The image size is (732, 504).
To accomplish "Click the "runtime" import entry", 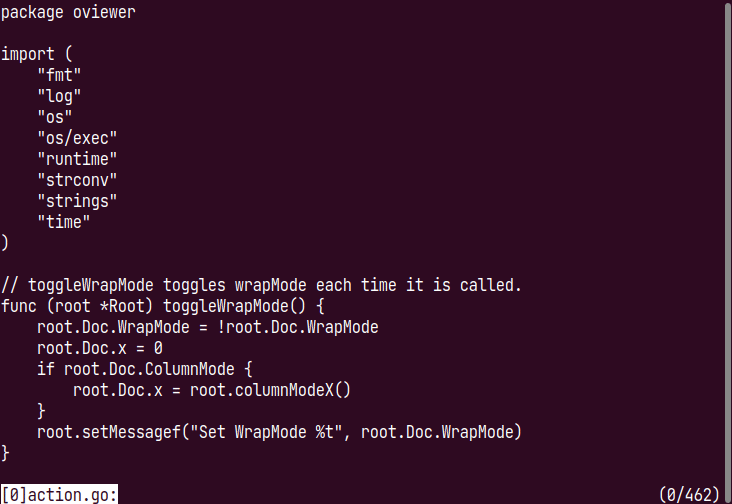I will point(77,159).
